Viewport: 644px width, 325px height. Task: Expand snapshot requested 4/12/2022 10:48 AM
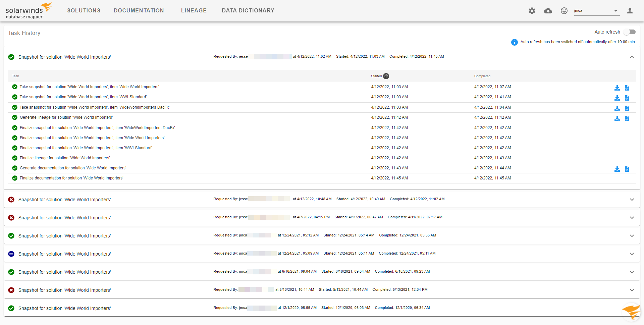click(632, 200)
